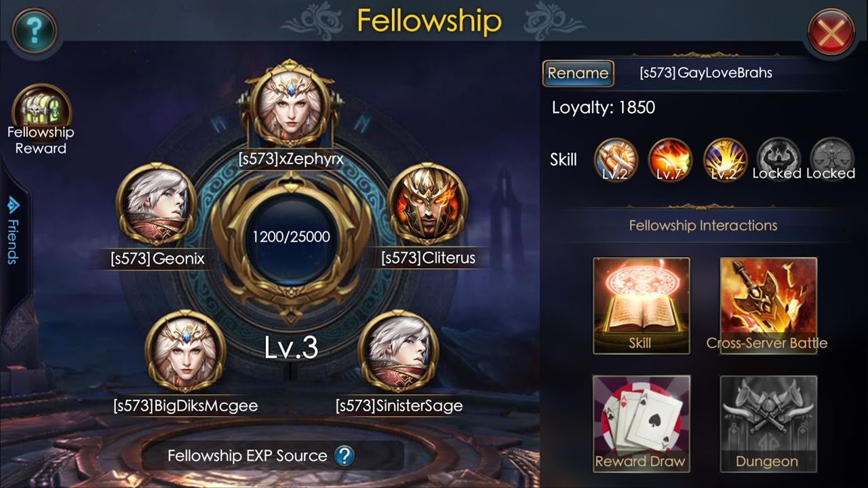
Task: Select Cliterus member portrait
Action: click(x=427, y=205)
